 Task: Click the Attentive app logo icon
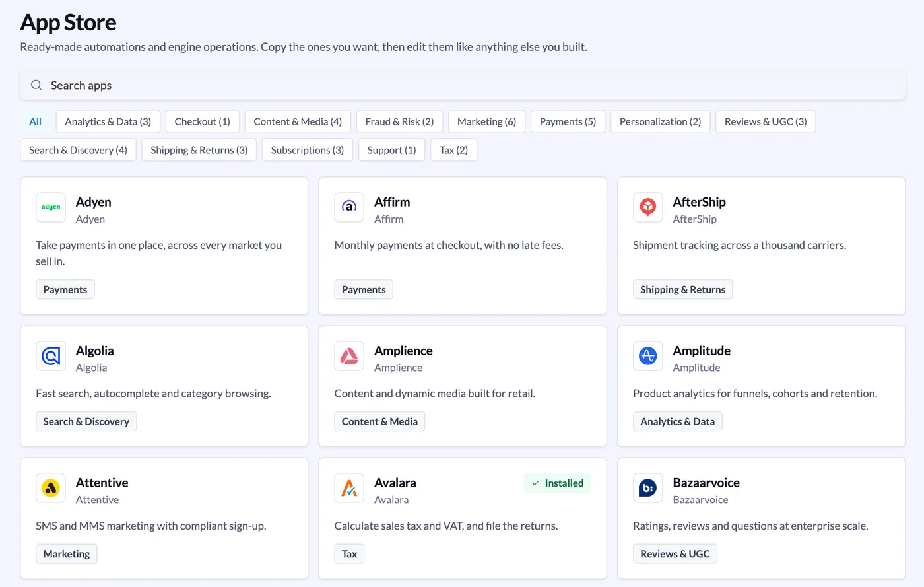click(51, 488)
